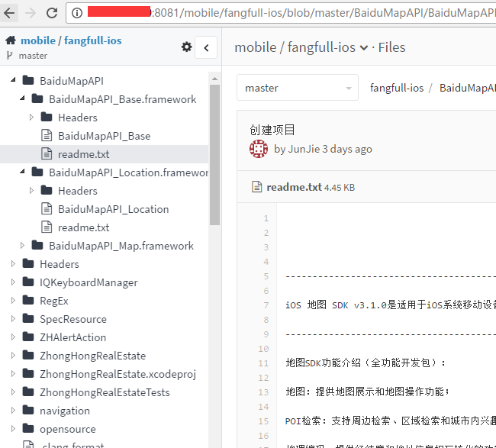The height and width of the screenshot is (448, 496).
Task: Click the IQKeyboardManager folder icon
Action: [28, 282]
